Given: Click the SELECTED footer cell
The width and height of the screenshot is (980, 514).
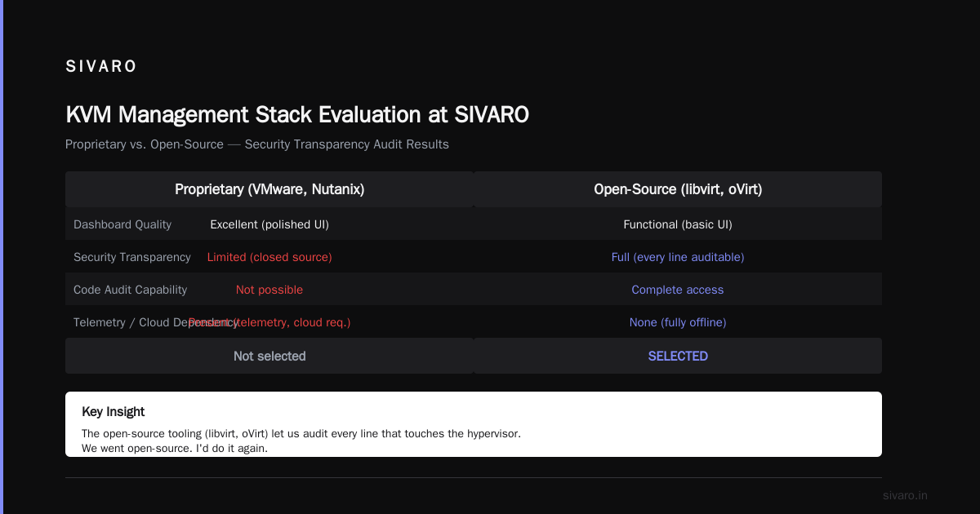Looking at the screenshot, I should point(678,356).
